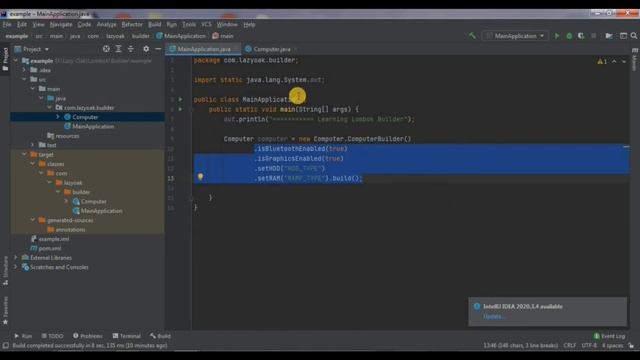This screenshot has width=640, height=360.
Task: Open the MainApplication run configuration dropdown
Action: pyautogui.click(x=516, y=36)
